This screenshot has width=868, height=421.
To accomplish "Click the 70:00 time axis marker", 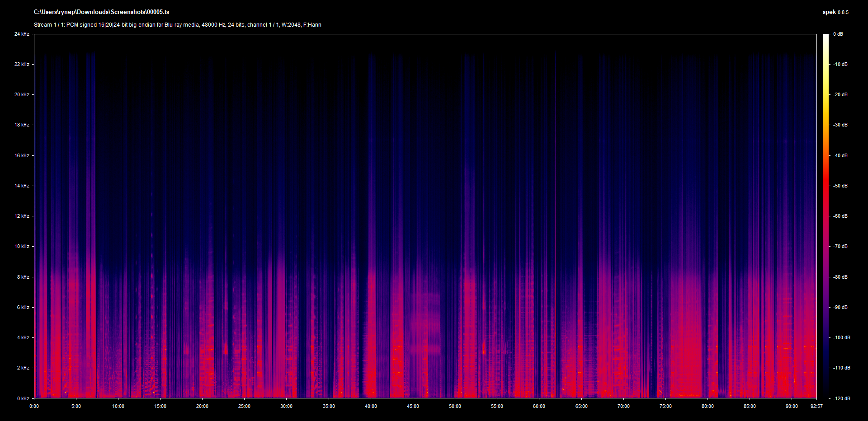I will pyautogui.click(x=623, y=407).
